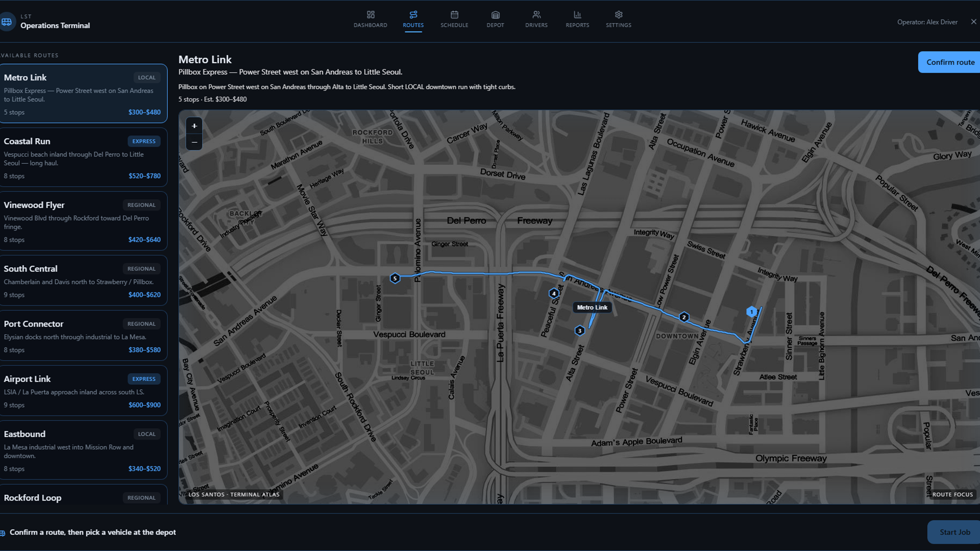Select stop marker 5 on the map
This screenshot has height=551, width=980.
395,279
